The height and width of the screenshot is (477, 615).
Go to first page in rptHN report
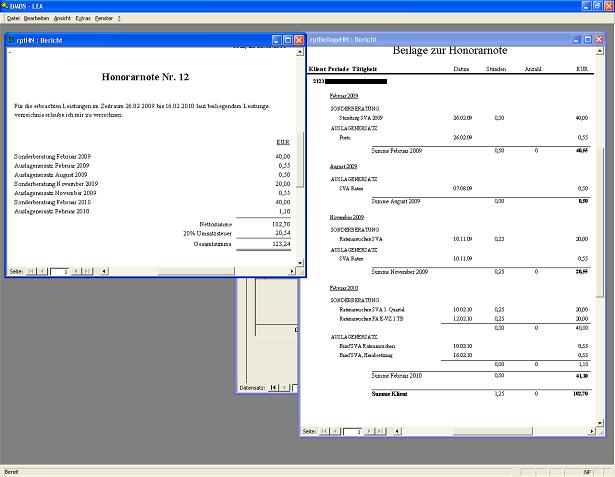coord(31,271)
